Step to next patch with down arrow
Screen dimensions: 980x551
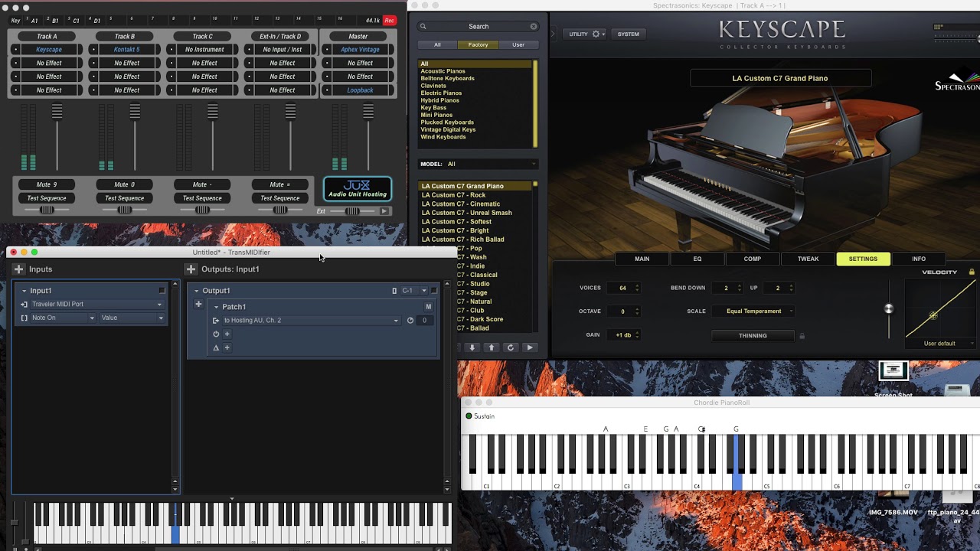(x=472, y=347)
